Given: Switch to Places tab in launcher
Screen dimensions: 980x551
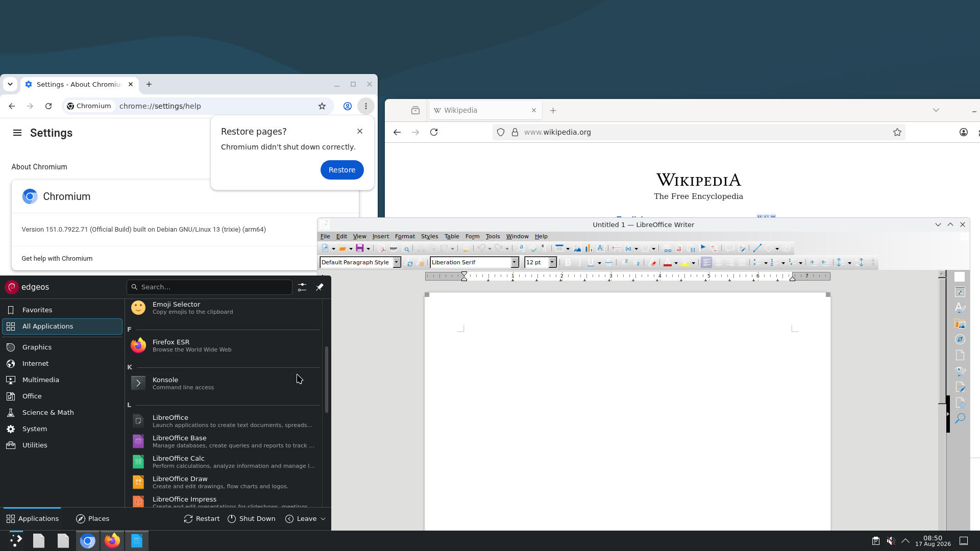Looking at the screenshot, I should [92, 519].
